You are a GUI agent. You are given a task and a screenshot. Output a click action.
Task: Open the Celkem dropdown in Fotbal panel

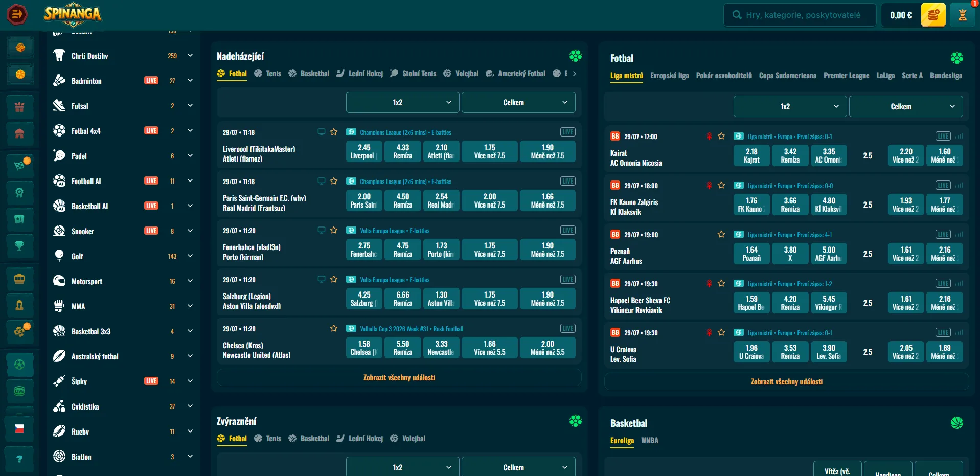(906, 106)
